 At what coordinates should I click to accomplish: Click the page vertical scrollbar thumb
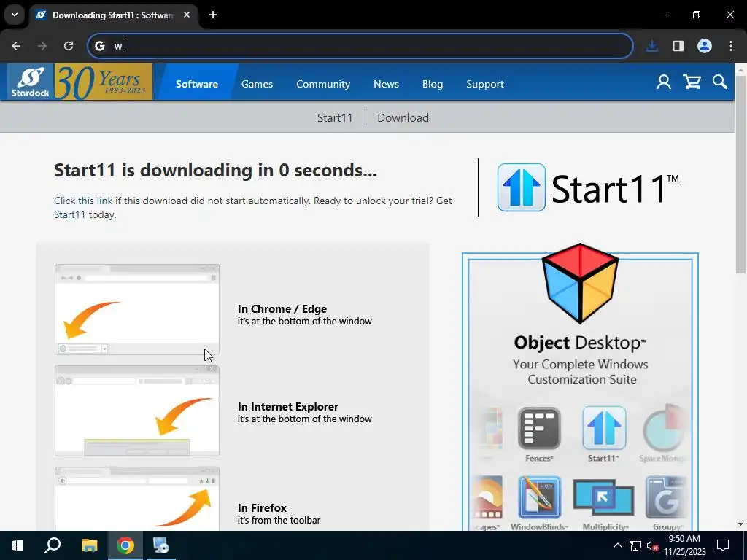(x=740, y=174)
